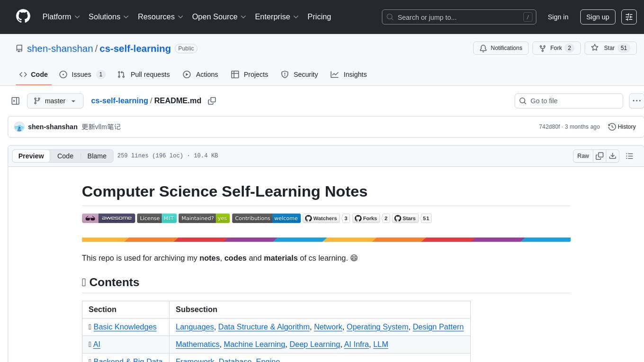This screenshot has width=644, height=362.
Task: Click the Maintained yes badge
Action: click(204, 218)
